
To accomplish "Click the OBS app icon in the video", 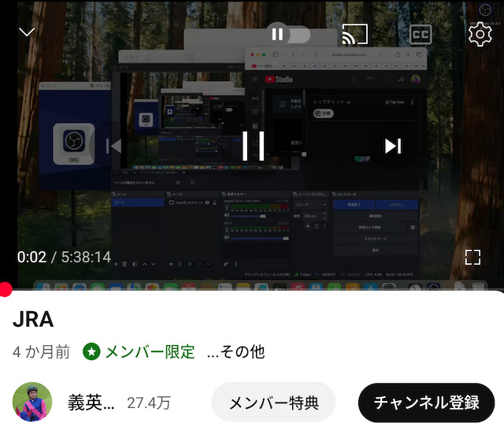I will (74, 143).
